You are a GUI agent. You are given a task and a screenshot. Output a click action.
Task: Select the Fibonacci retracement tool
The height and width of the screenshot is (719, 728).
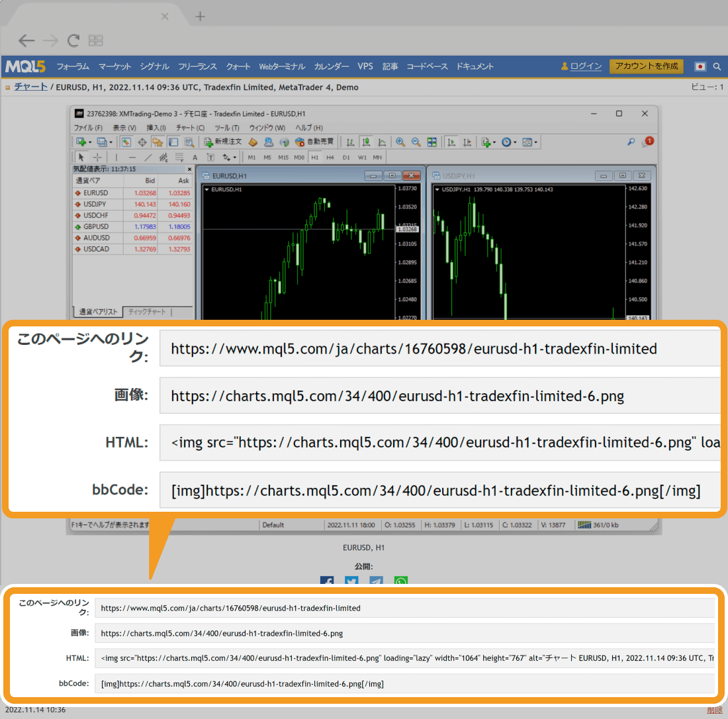pyautogui.click(x=179, y=158)
